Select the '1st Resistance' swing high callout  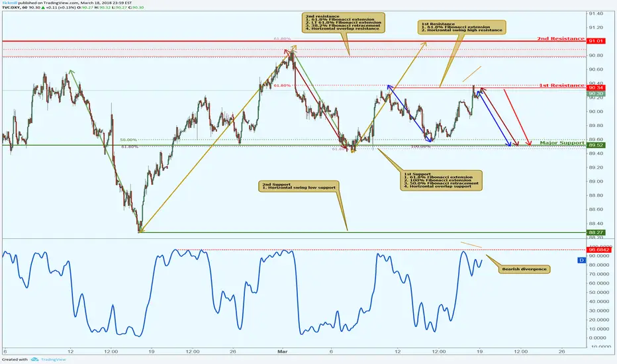[x=461, y=26]
